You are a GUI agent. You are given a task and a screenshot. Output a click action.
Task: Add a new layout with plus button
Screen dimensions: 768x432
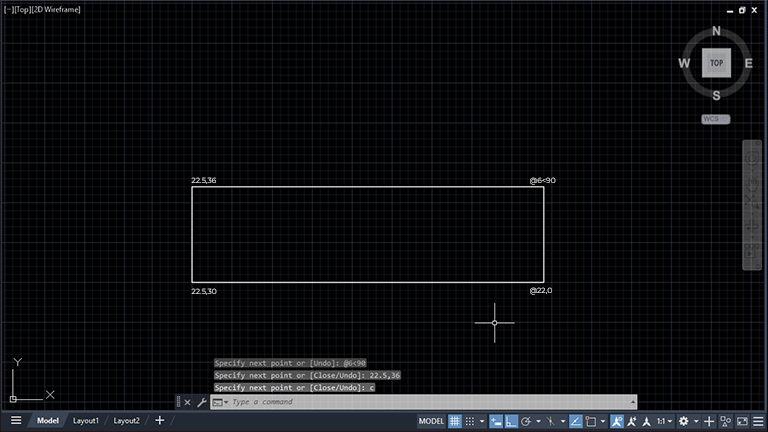tap(160, 420)
